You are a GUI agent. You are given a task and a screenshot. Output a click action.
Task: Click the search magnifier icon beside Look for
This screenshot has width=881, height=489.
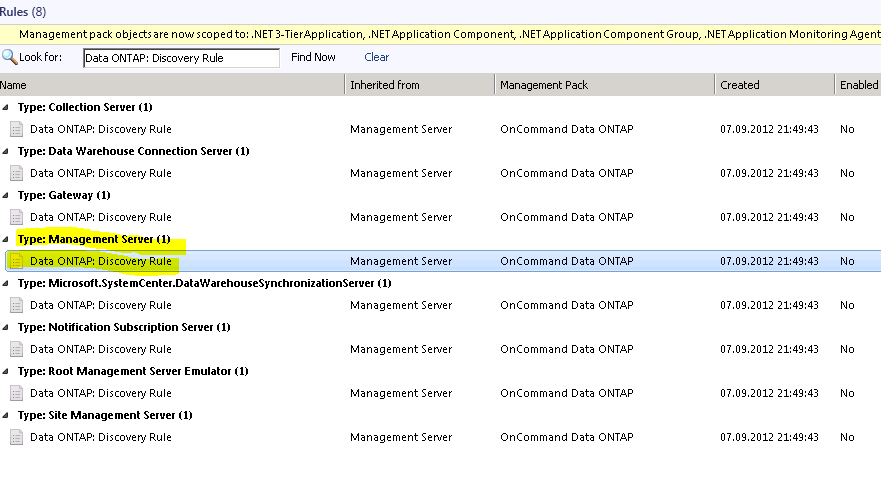tap(10, 57)
